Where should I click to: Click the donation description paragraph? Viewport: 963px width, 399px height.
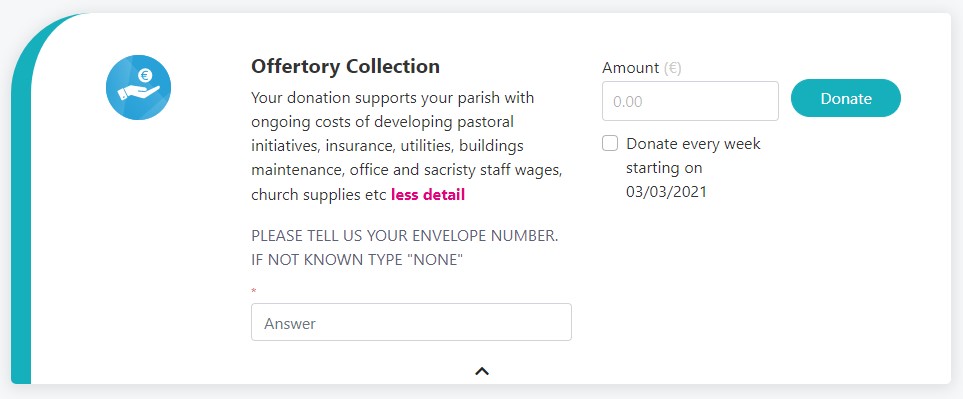pos(407,146)
